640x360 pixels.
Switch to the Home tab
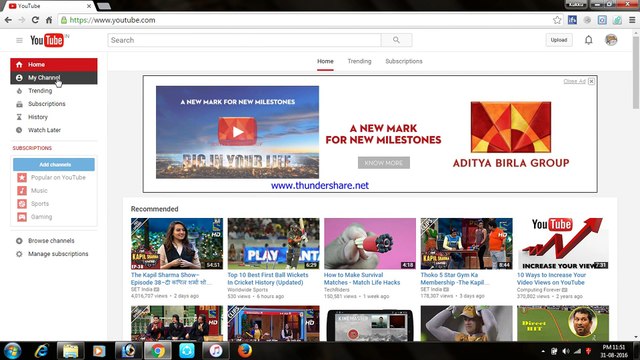point(325,61)
